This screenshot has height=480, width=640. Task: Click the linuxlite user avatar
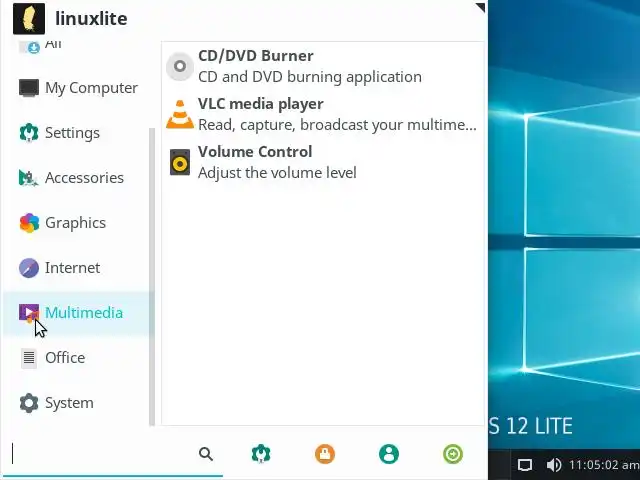[x=29, y=19]
